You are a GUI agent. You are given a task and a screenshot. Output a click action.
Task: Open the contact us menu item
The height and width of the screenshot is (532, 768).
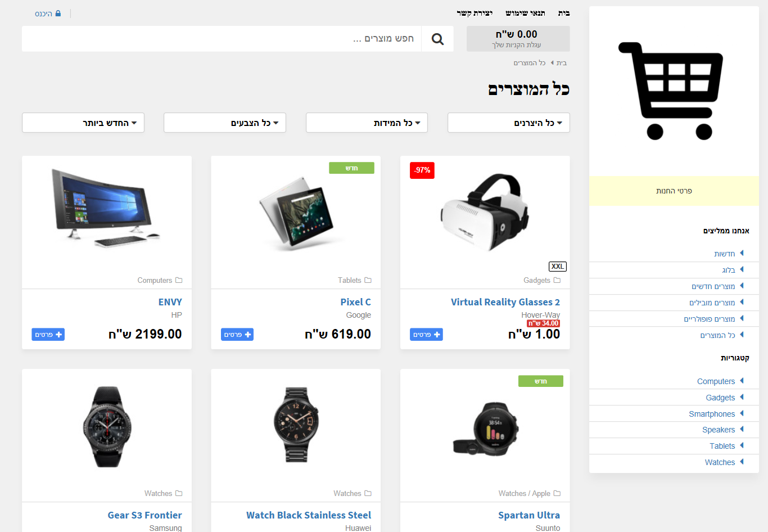pyautogui.click(x=475, y=13)
